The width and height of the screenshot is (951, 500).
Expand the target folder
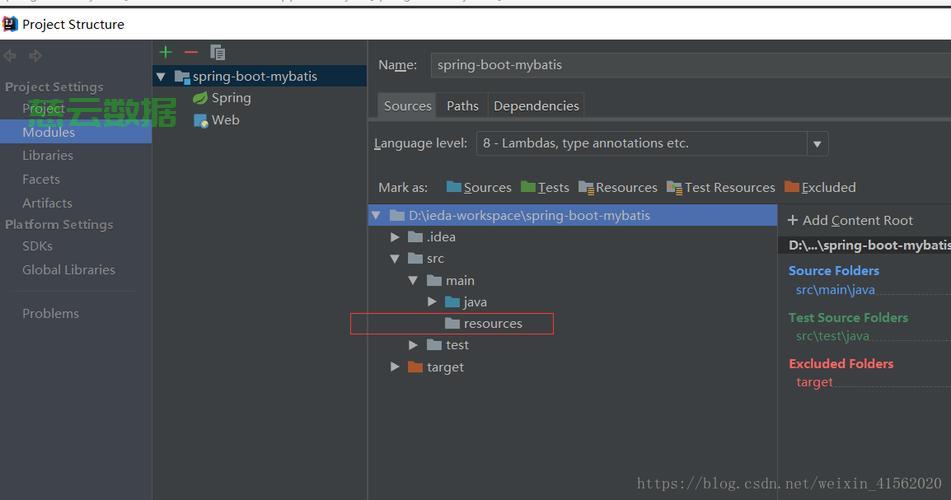[x=395, y=367]
